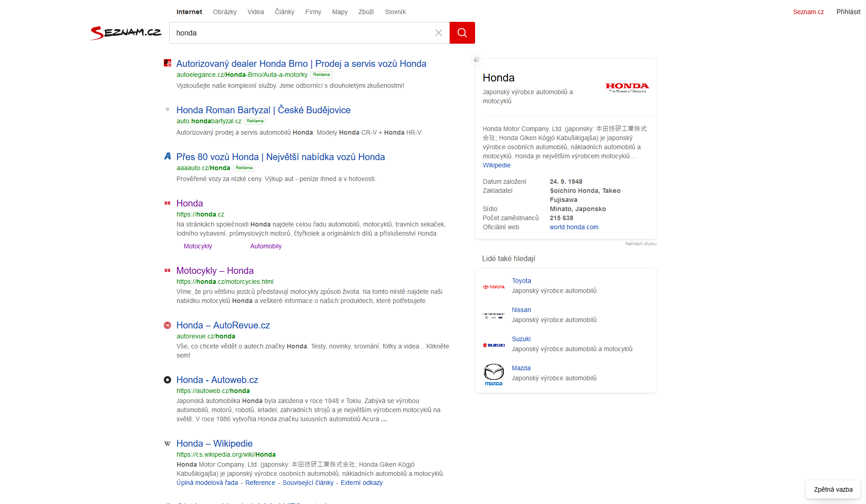Viewport: 866px width, 504px height.
Task: Open Suzuki related search link
Action: (521, 339)
